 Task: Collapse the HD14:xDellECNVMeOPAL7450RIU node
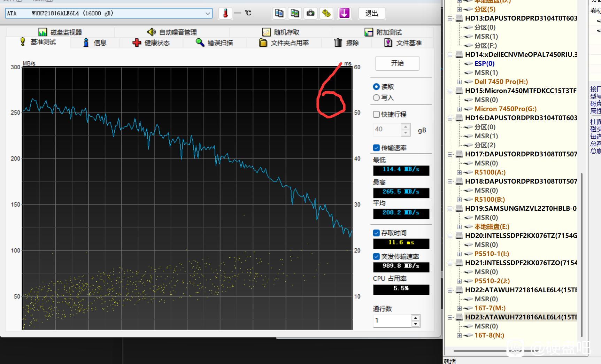tap(450, 55)
